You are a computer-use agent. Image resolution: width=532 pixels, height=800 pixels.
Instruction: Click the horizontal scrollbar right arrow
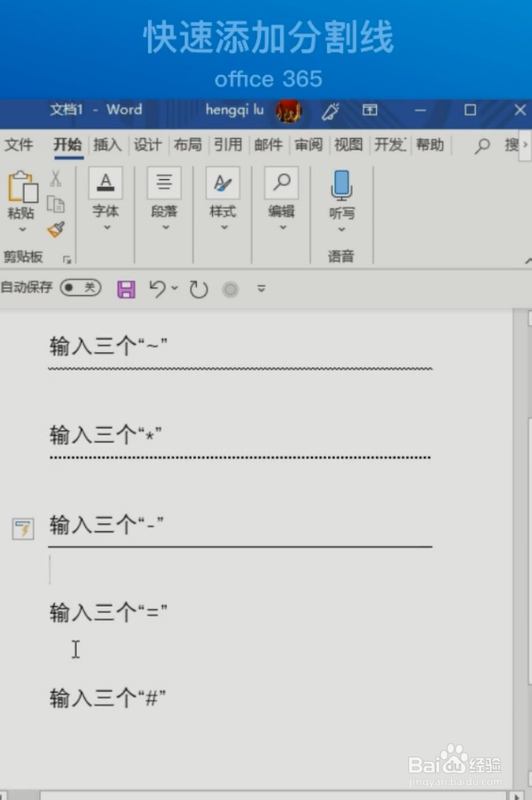pos(517,796)
